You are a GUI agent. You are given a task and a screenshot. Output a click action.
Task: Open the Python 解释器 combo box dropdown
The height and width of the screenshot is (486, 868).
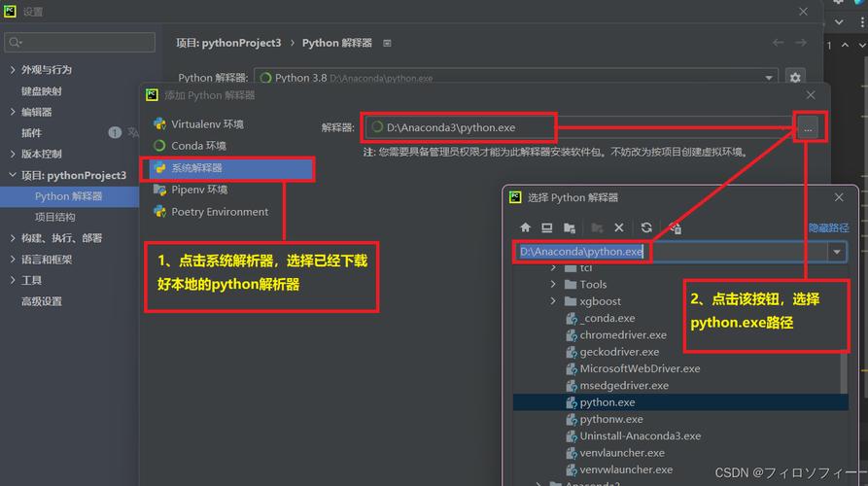769,78
